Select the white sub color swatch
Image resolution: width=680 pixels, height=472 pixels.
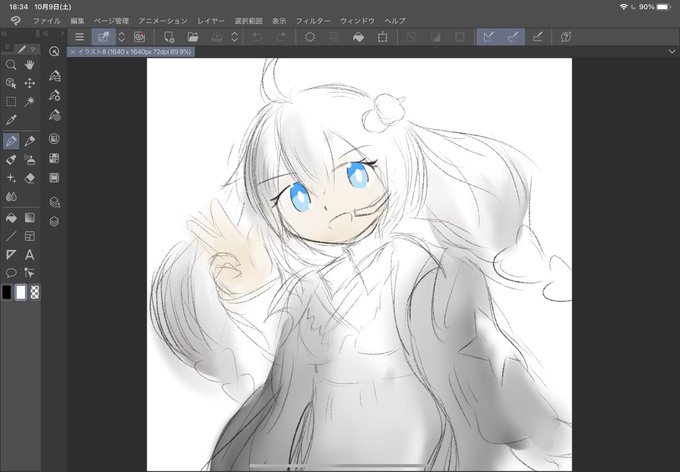click(x=20, y=292)
